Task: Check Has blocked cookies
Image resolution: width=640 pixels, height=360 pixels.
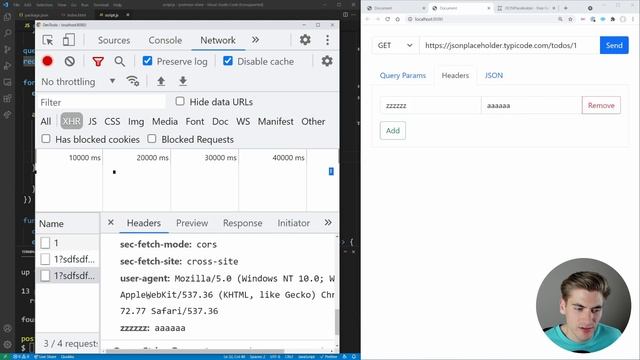Action: point(46,139)
